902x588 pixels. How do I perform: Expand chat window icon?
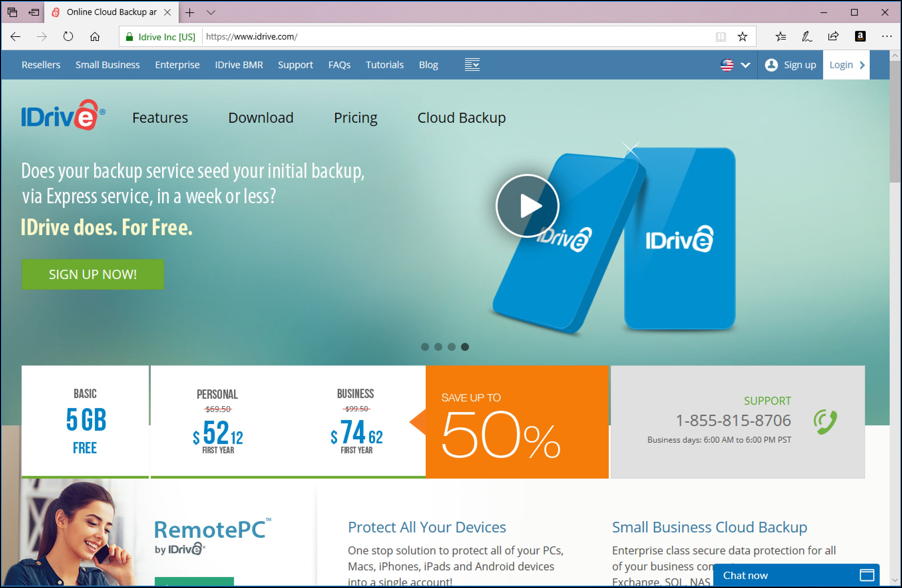click(867, 575)
